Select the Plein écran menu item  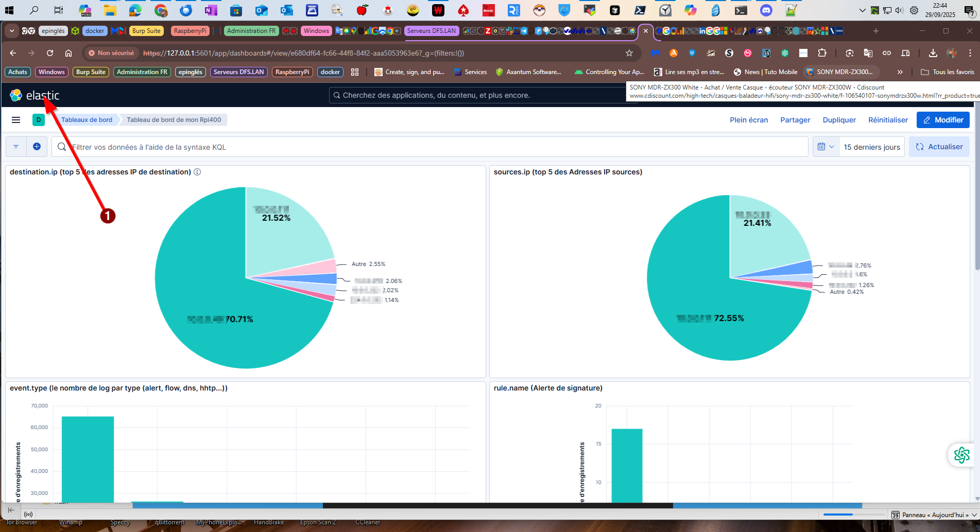click(x=748, y=120)
